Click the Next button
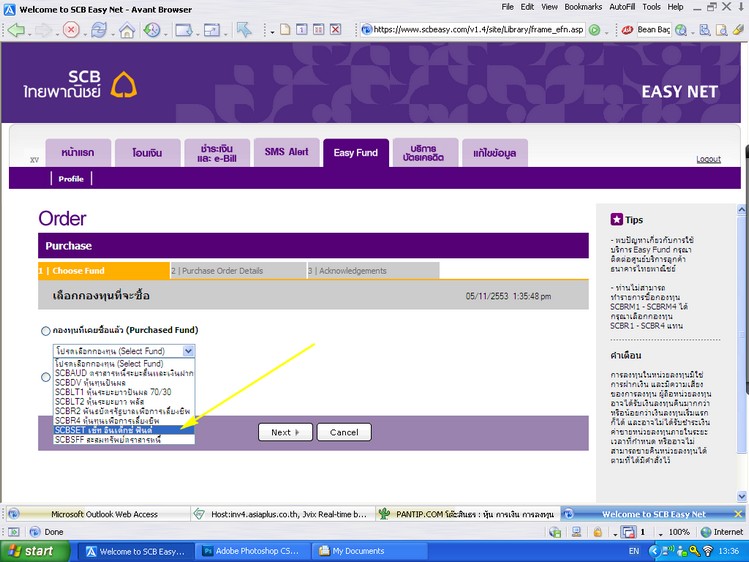The width and height of the screenshot is (749, 562). tap(285, 432)
